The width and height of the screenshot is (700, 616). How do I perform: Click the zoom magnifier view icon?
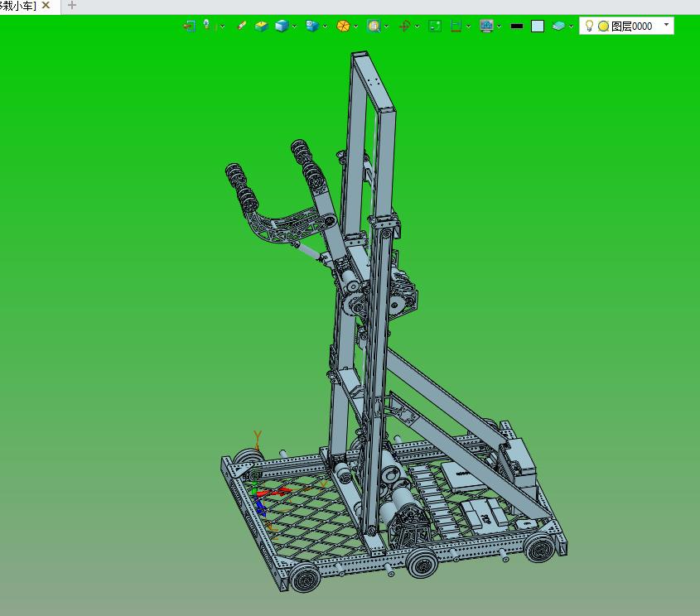tap(374, 26)
